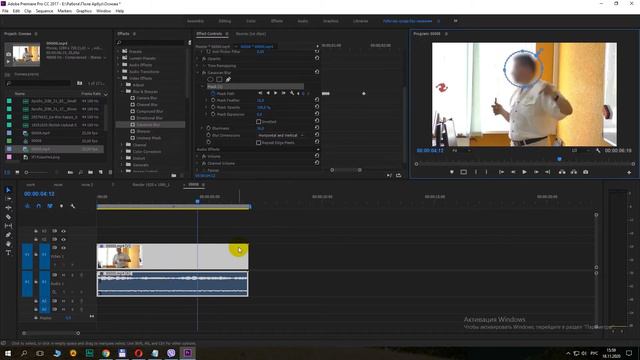Viewport: 640px width, 360px height.
Task: Collapse Blur & Sharpen folder
Action: (x=122, y=91)
